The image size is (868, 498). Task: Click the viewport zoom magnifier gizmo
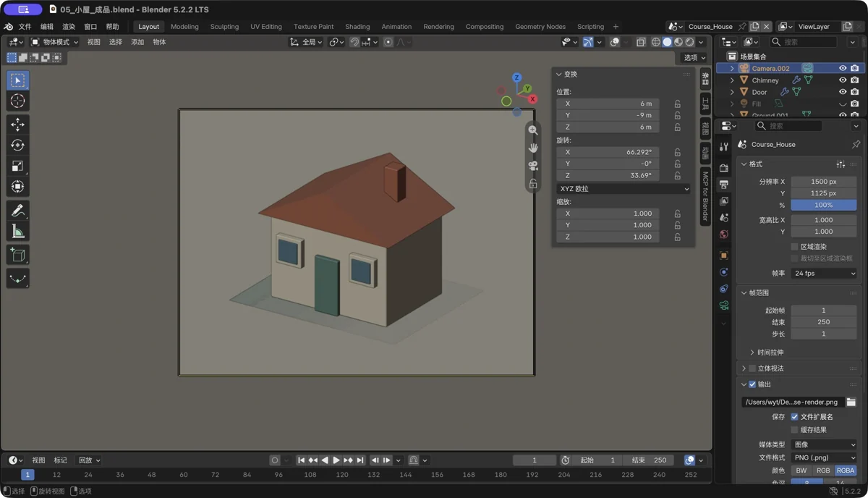(x=533, y=130)
